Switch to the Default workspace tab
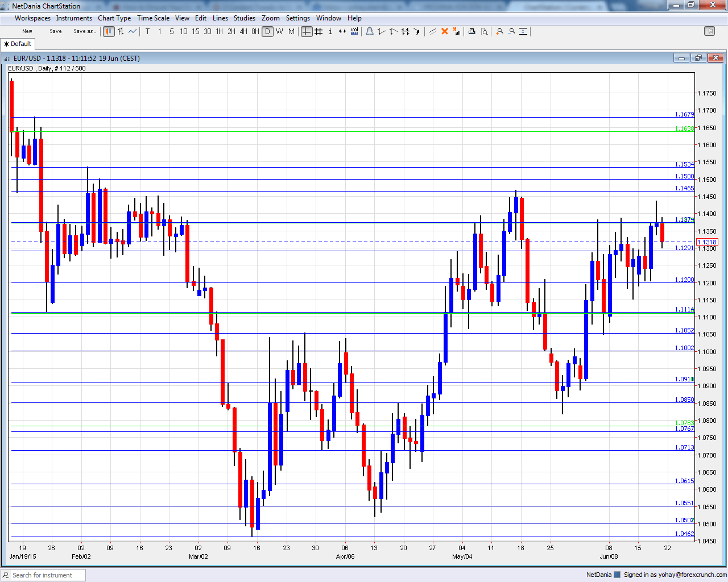Image resolution: width=728 pixels, height=582 pixels. point(18,44)
